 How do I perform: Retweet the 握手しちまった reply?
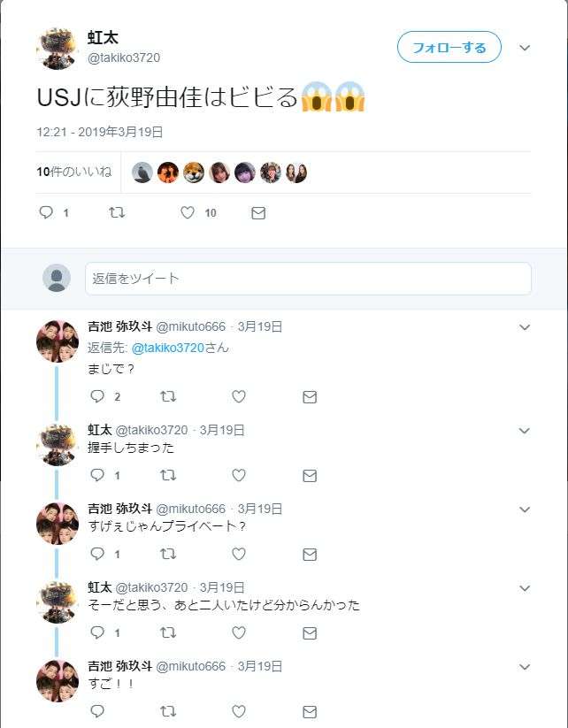coord(168,475)
